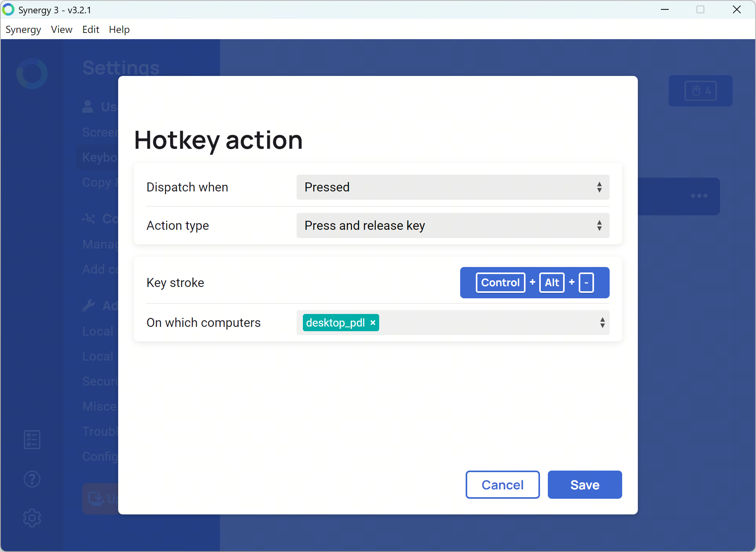Open the three-dot options menu
This screenshot has width=756, height=552.
click(699, 196)
